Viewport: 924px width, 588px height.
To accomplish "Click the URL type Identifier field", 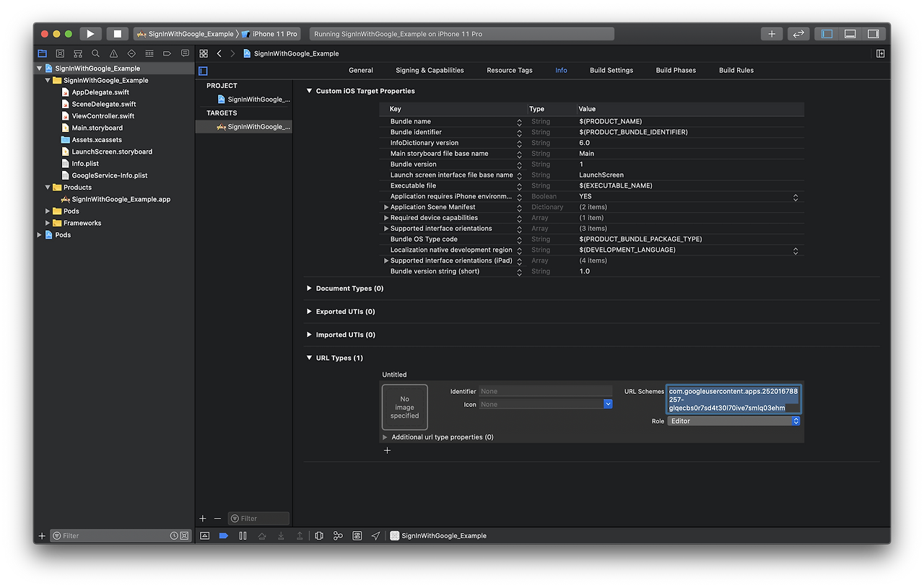I will click(545, 391).
